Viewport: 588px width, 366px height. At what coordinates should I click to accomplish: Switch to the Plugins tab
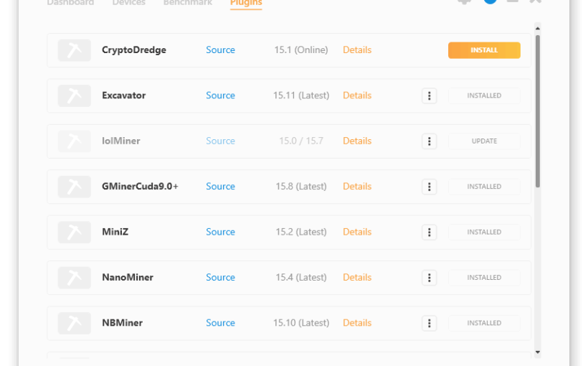pos(246,4)
